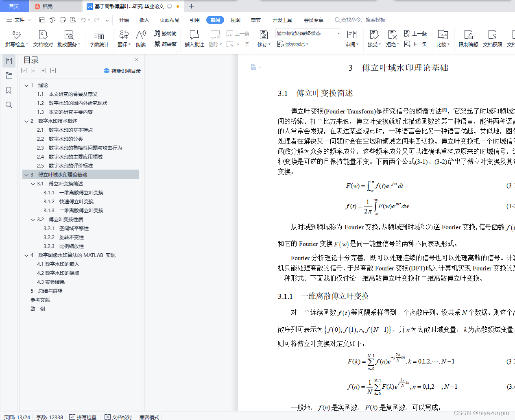The height and width of the screenshot is (420, 515).
Task: Open the 引用 ribbon tab
Action: pos(195,20)
